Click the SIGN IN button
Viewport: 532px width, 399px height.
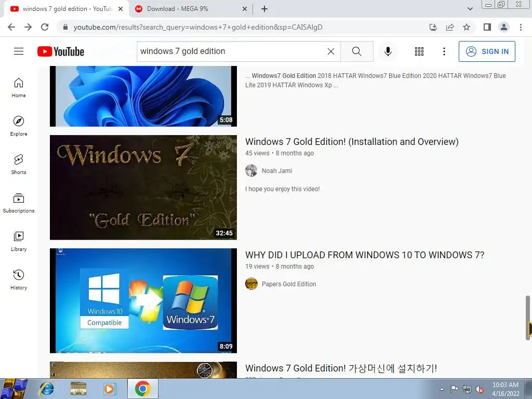point(487,51)
